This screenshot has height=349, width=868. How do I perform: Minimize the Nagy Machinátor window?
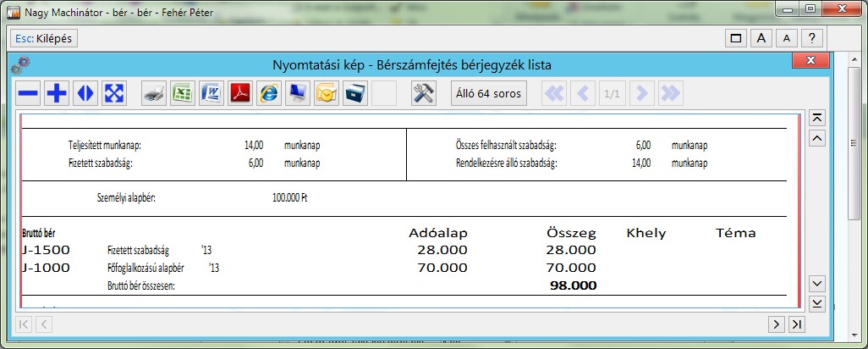tap(787, 9)
